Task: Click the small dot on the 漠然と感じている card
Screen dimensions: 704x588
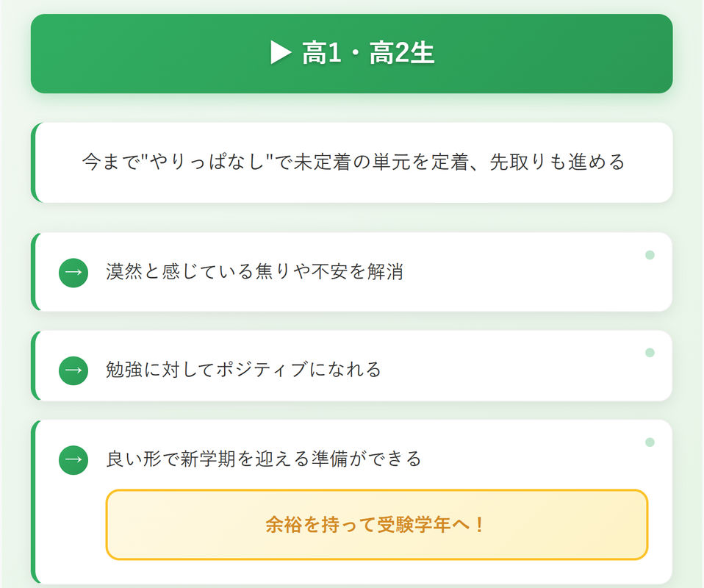Action: [x=650, y=255]
